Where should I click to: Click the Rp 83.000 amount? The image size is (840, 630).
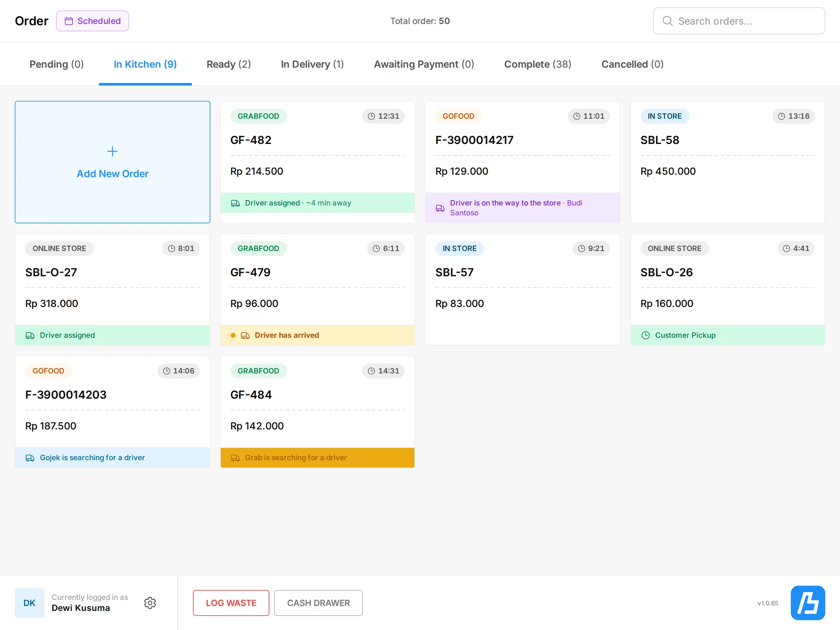click(460, 304)
